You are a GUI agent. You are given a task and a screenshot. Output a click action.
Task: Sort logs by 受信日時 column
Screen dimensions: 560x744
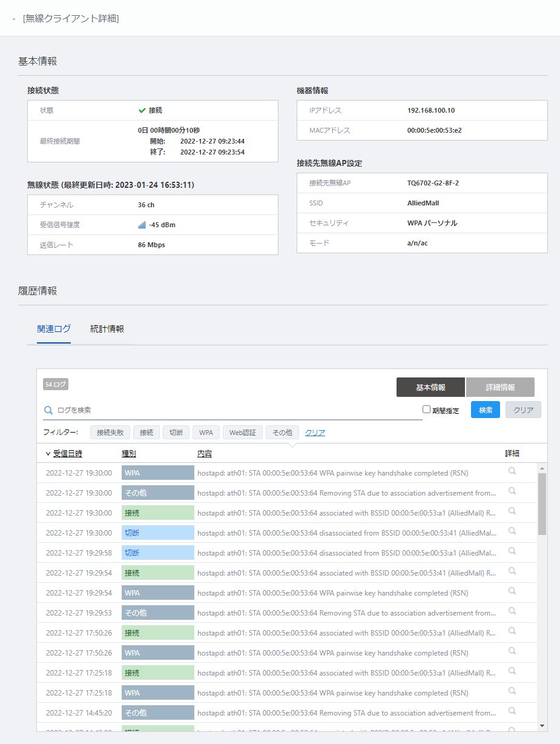click(67, 454)
